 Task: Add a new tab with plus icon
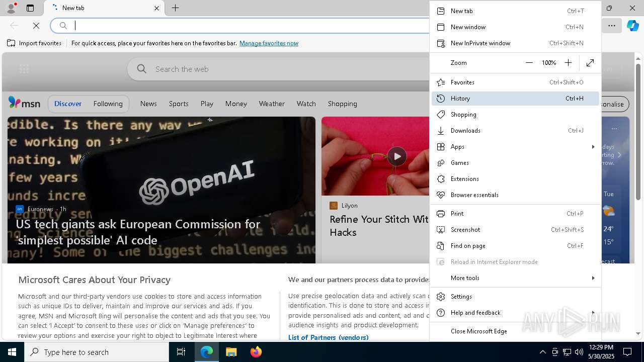click(x=175, y=8)
